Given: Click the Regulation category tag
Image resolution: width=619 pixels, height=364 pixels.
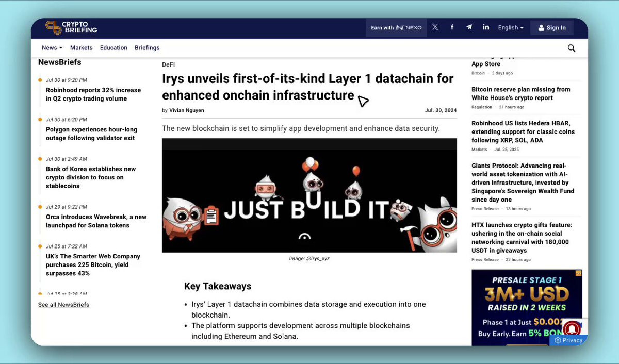Looking at the screenshot, I should pyautogui.click(x=482, y=107).
